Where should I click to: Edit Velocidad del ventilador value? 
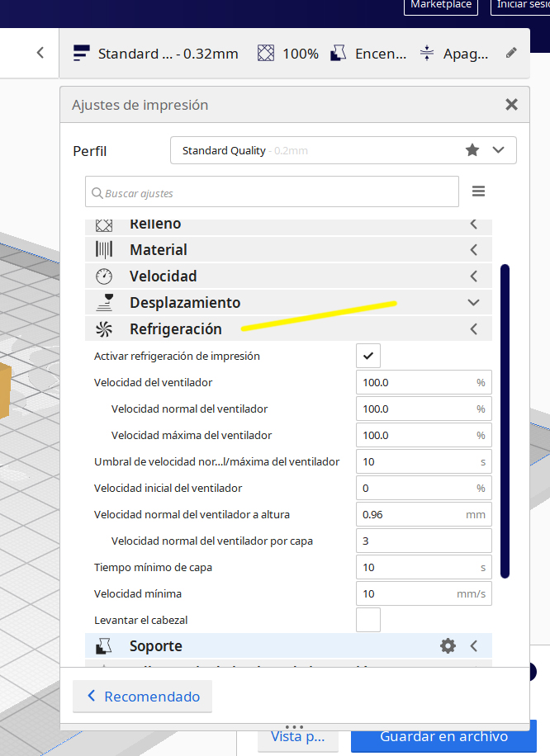click(424, 382)
